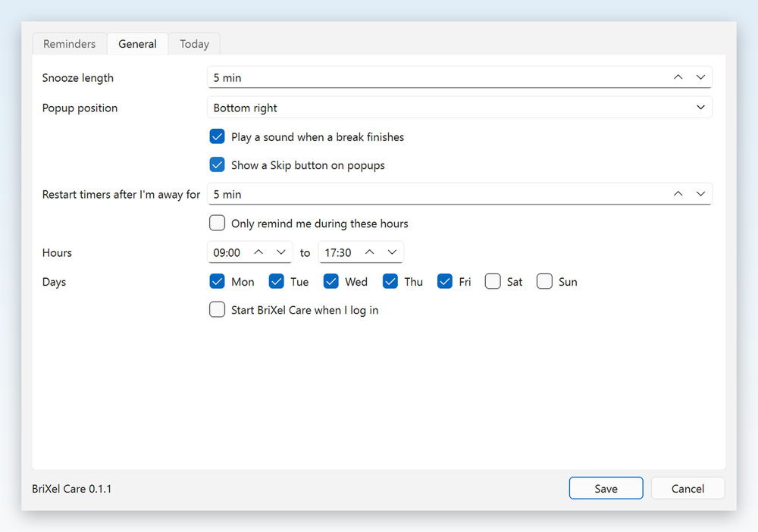Screen dimensions: 758x532
Task: Click the BriXel Care 0.1.1 version text
Action: 71,489
